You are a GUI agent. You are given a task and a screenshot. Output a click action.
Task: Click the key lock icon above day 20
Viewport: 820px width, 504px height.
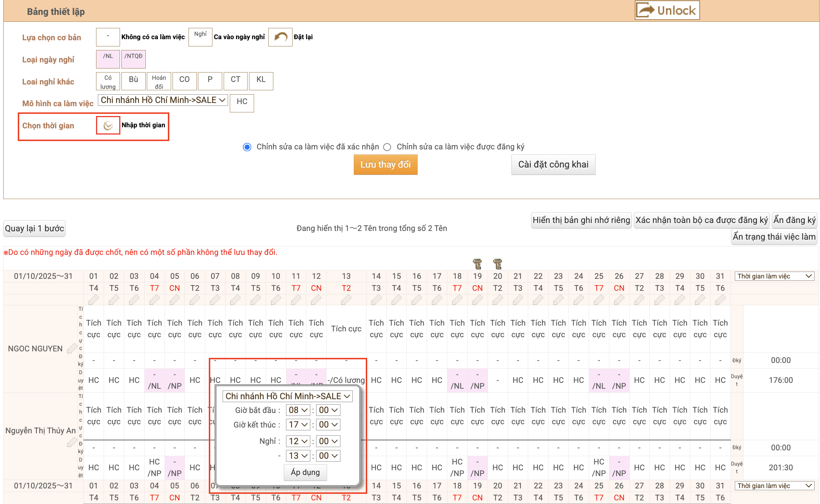pos(498,264)
